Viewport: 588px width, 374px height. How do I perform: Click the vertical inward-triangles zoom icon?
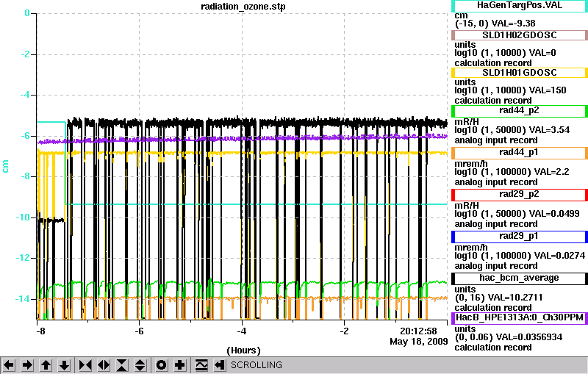[122, 365]
